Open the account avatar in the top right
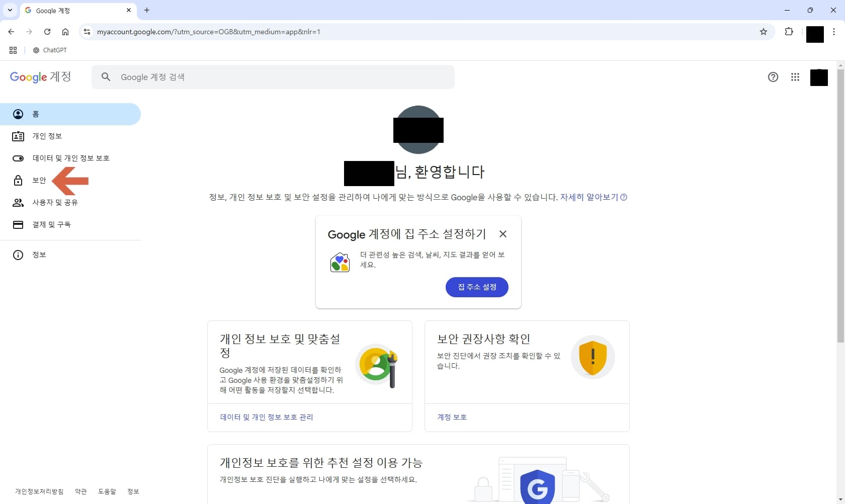 click(x=819, y=77)
